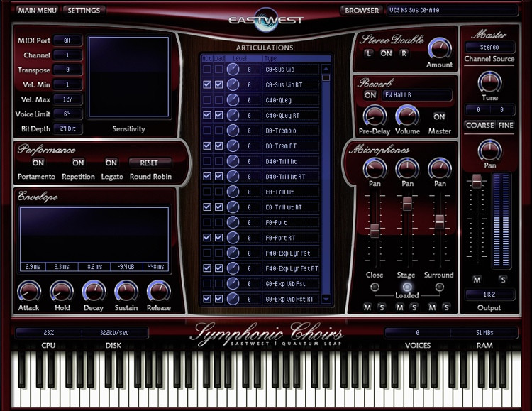Viewport: 532px width, 411px height.
Task: Reset the Round Robin
Action: pos(149,163)
